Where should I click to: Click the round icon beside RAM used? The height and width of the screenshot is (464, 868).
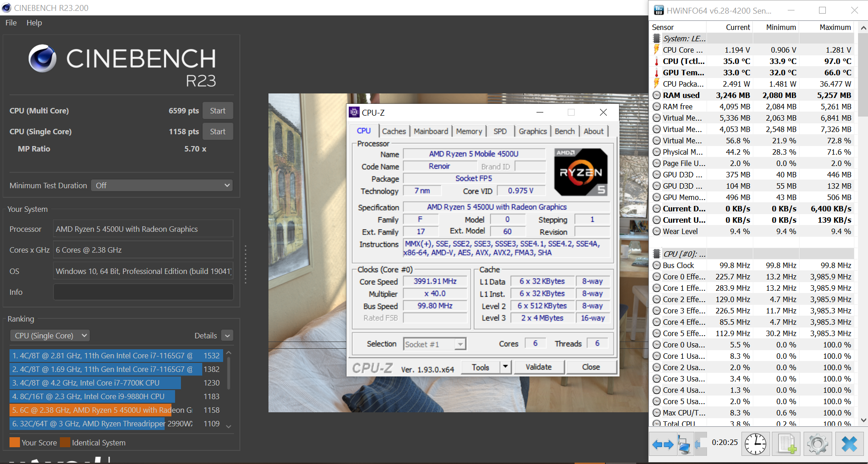pos(657,95)
